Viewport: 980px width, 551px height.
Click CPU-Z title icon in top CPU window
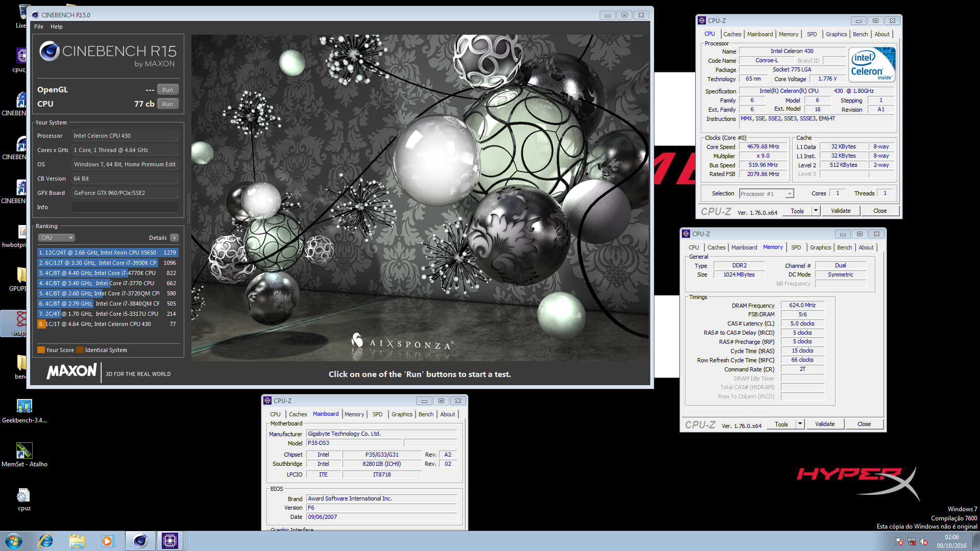pyautogui.click(x=702, y=20)
